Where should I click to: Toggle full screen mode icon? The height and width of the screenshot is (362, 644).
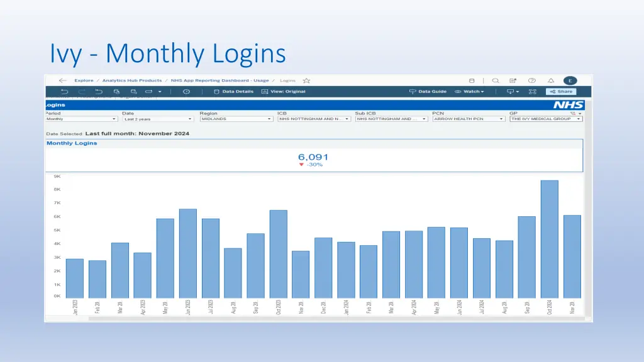coord(532,92)
